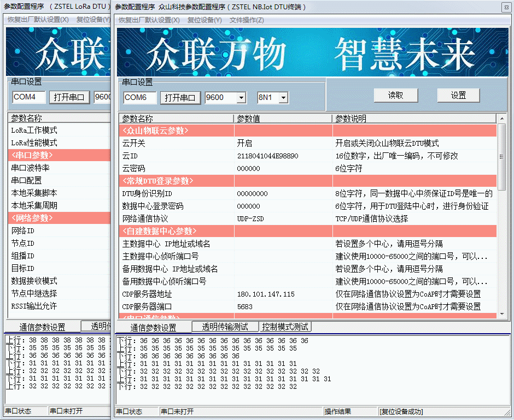Click the COM4 port field in LoRa window

[x=29, y=97]
